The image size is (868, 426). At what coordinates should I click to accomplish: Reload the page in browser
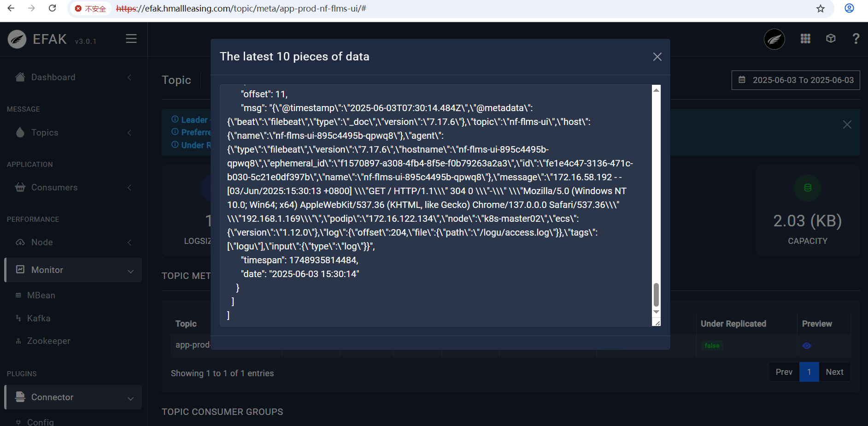(x=53, y=8)
